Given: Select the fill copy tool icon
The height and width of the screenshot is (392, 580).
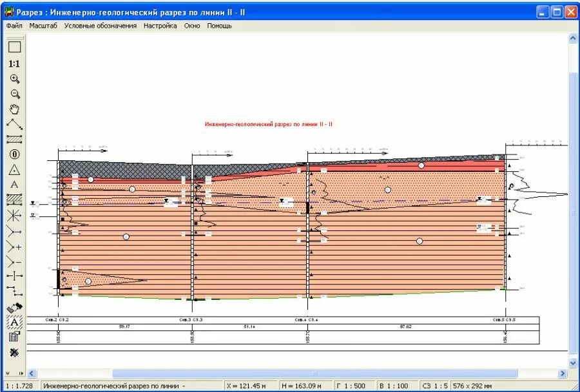Looking at the screenshot, I should coord(14,308).
